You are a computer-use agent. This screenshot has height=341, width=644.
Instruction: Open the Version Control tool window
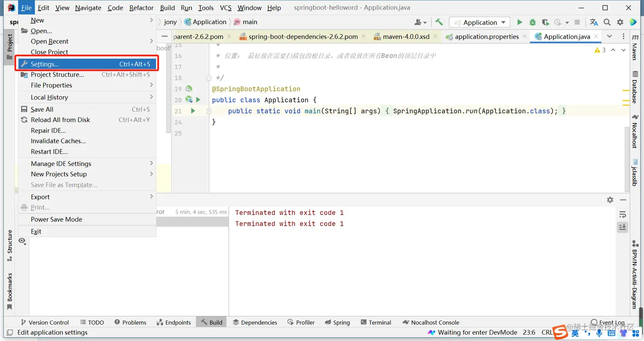44,323
